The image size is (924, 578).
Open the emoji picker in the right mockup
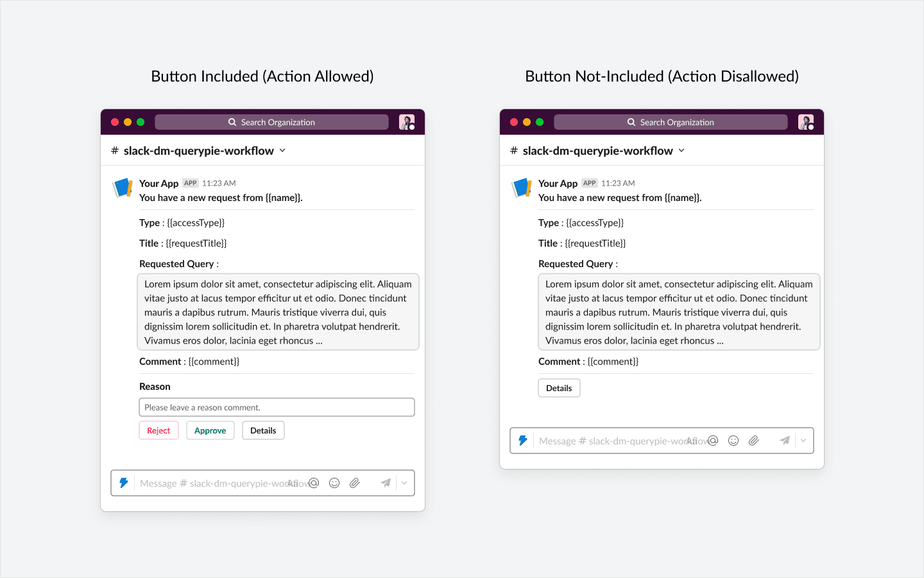click(x=733, y=441)
